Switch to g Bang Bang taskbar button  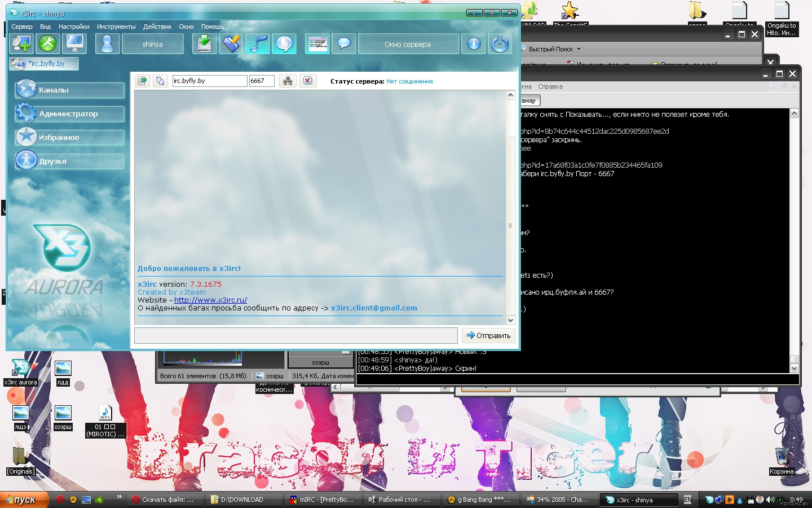[480, 500]
